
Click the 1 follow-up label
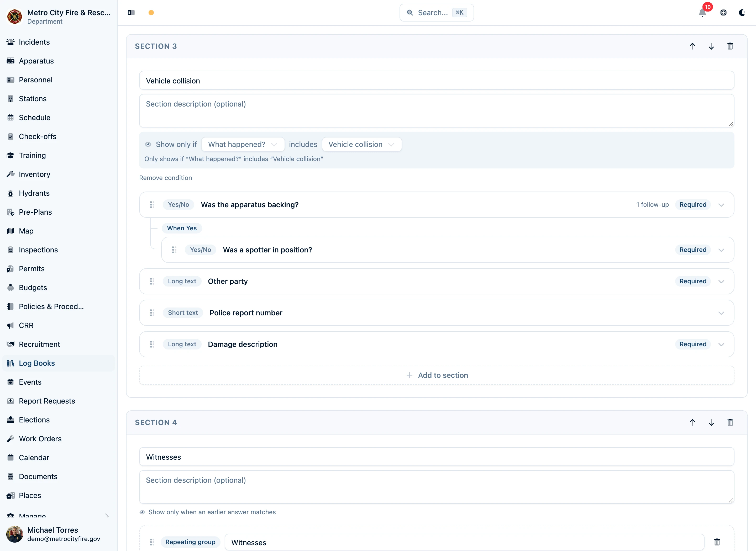pyautogui.click(x=652, y=204)
